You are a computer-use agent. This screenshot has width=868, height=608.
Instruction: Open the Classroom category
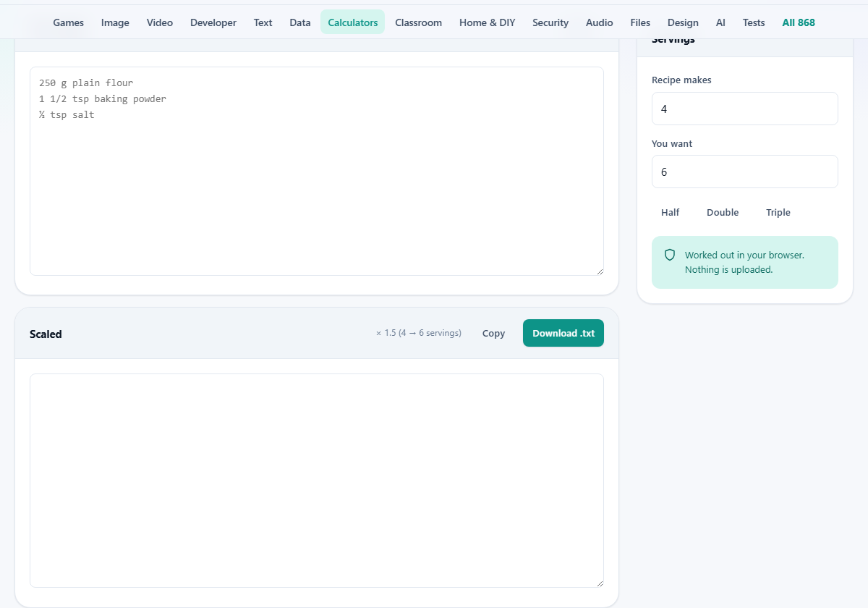(419, 22)
